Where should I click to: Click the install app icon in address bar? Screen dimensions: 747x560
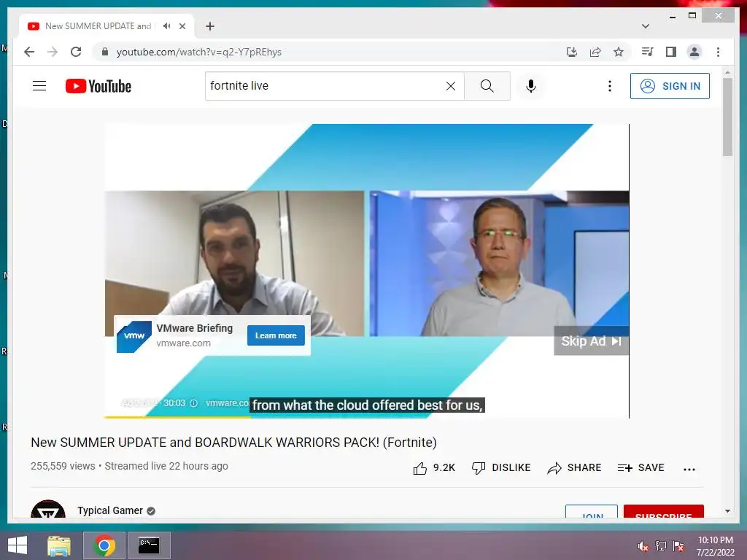572,52
